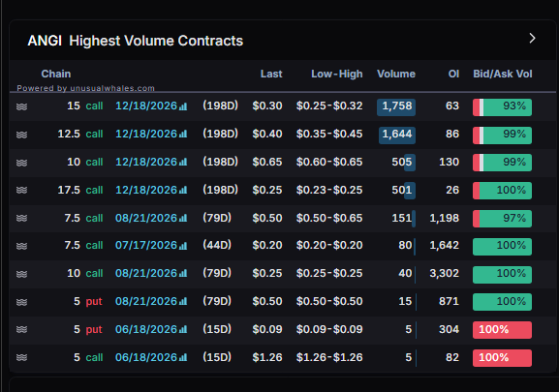559x392 pixels.
Task: Open the chart icon beside the 5 put 08/21/2026 date
Action: click(x=183, y=302)
